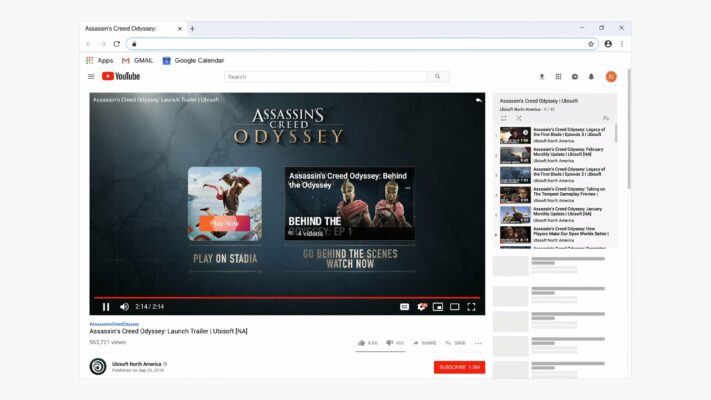Screen dimensions: 711x400
Task: Click the red SUBSCRIBE button
Action: (x=459, y=367)
